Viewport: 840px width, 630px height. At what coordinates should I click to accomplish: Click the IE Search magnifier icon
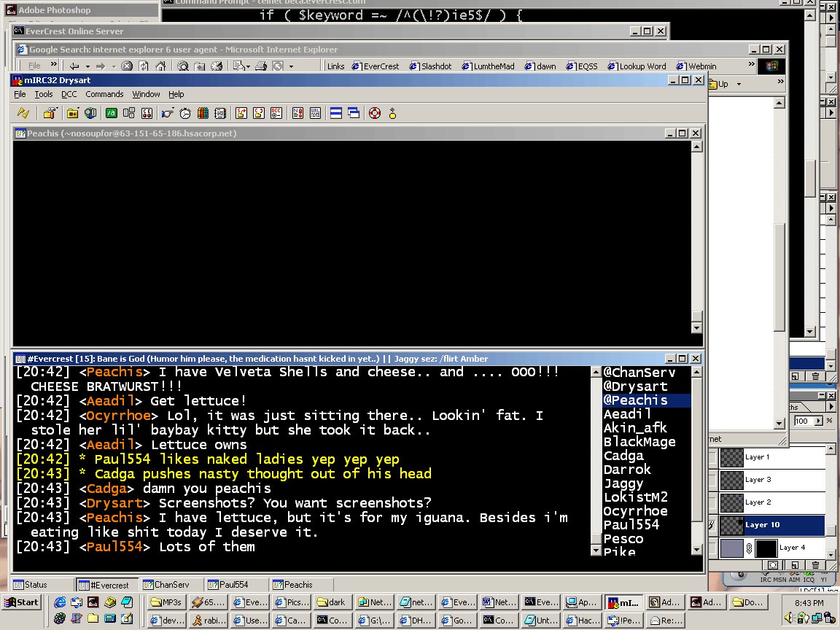click(x=183, y=66)
